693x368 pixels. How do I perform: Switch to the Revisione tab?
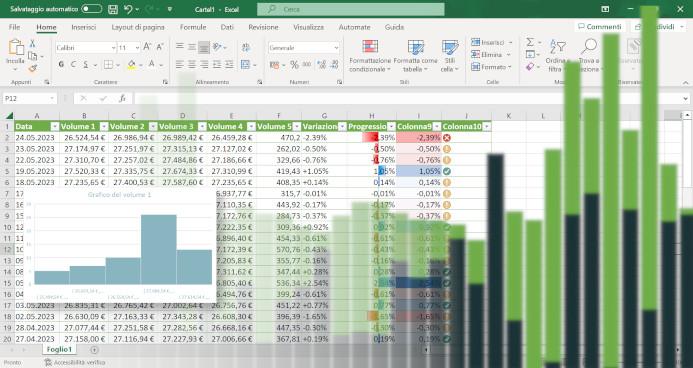(x=263, y=27)
